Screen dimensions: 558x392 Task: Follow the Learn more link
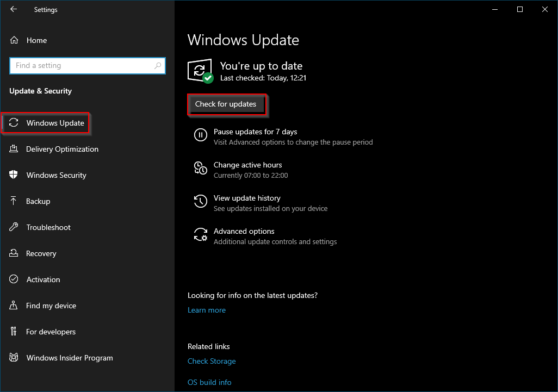click(x=207, y=310)
